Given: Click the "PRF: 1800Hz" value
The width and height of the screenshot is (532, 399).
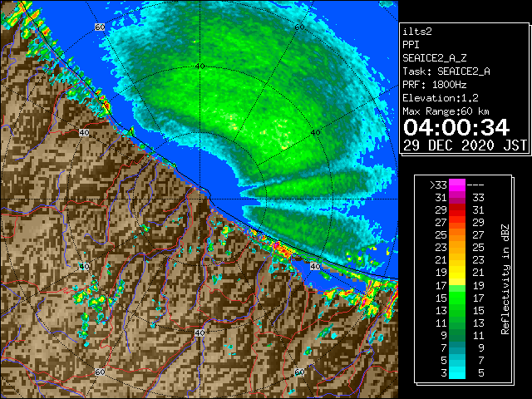Looking at the screenshot, I should 435,85.
